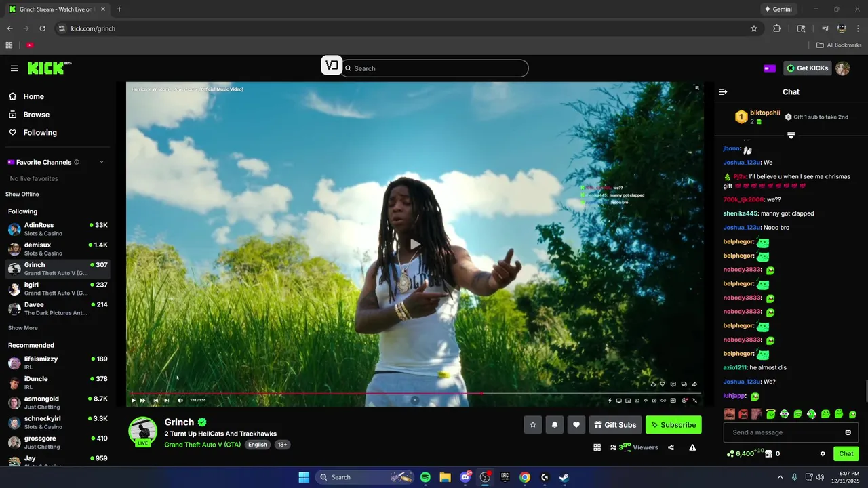The height and width of the screenshot is (488, 868).
Task: Click the Gift Subs button
Action: [x=615, y=425]
